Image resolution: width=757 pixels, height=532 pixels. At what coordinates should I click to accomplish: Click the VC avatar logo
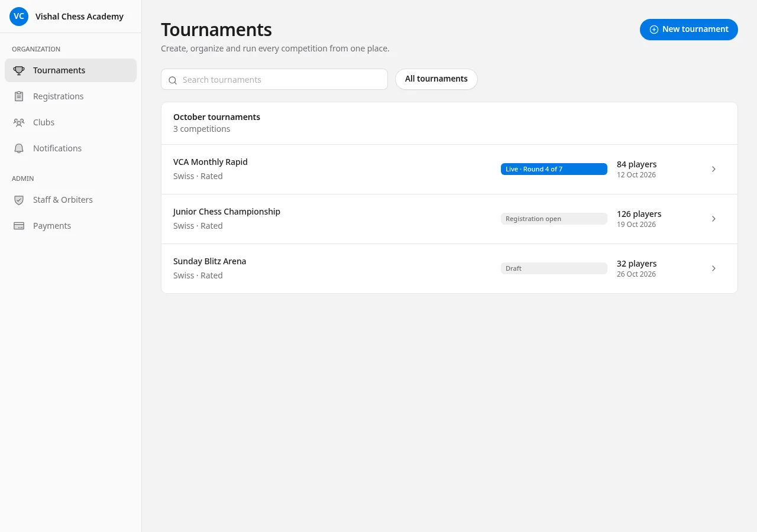tap(19, 17)
